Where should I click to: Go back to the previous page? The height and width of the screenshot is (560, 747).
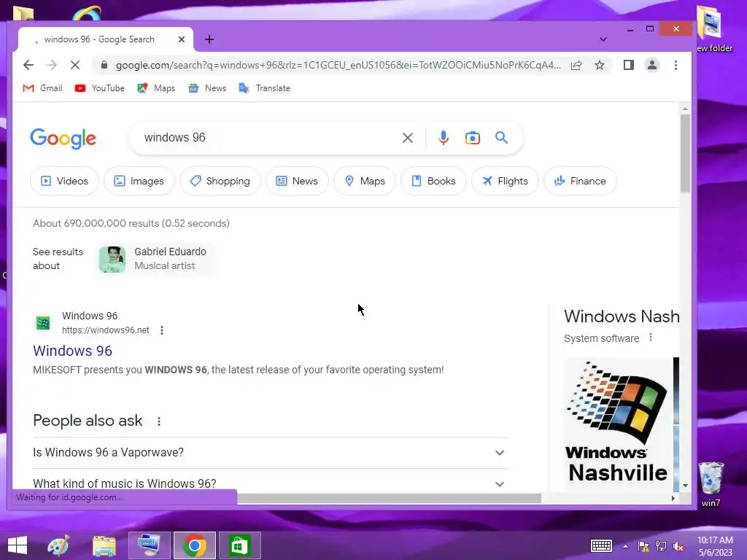click(28, 65)
